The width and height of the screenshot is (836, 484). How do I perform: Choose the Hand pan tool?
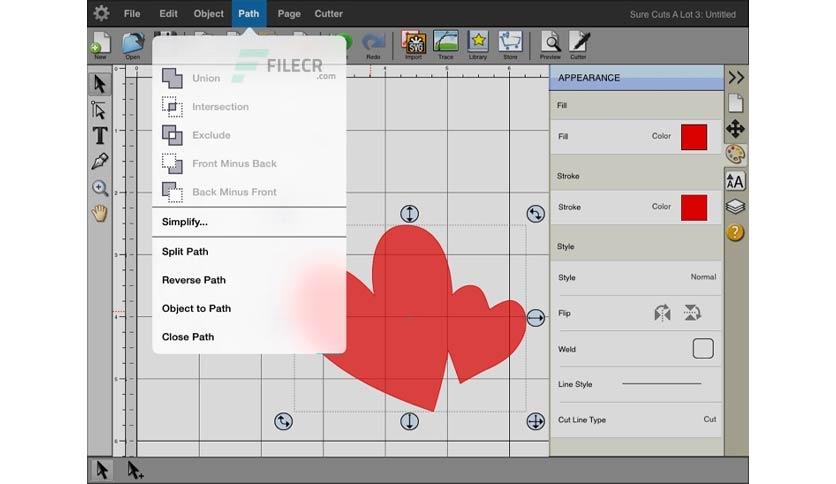click(x=100, y=213)
